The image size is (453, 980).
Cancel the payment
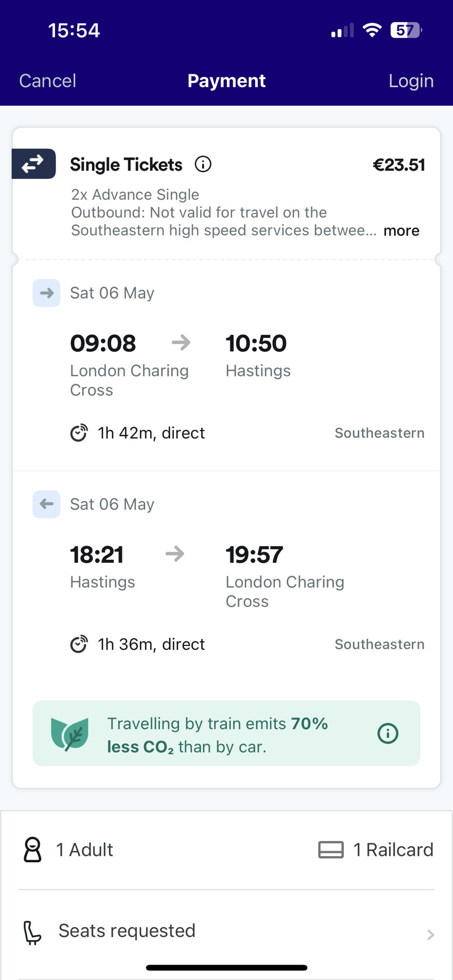47,81
